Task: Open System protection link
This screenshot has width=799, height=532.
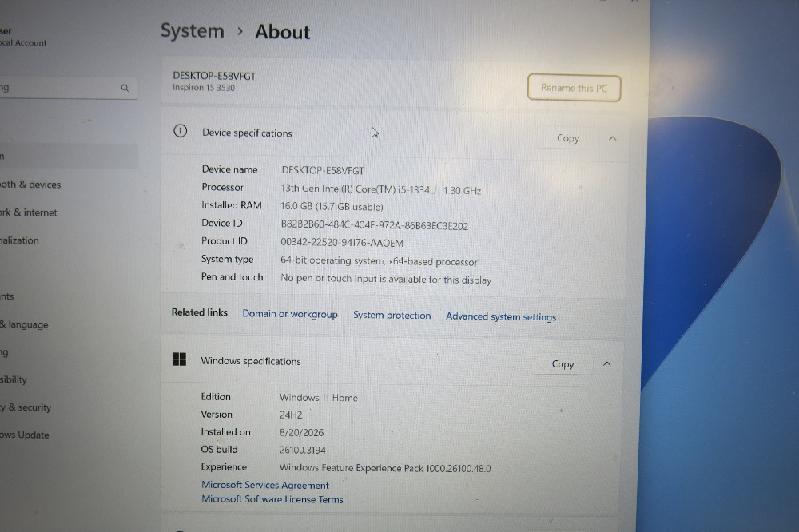Action: 392,316
